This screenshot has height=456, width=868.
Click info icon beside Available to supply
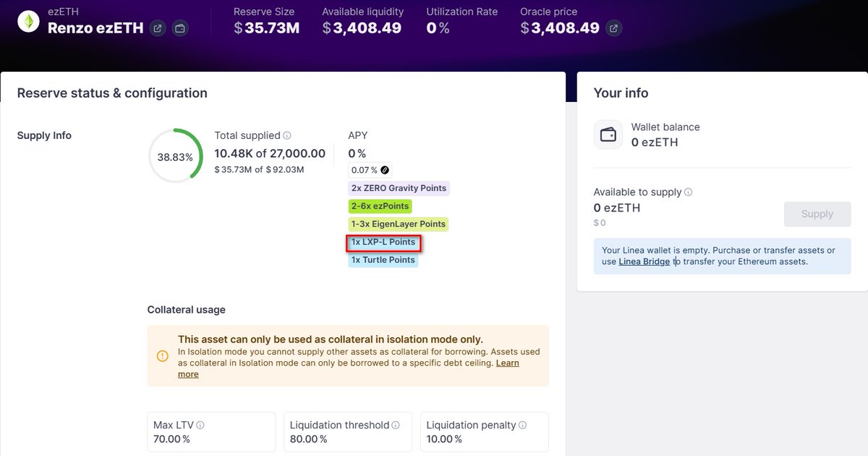point(689,192)
